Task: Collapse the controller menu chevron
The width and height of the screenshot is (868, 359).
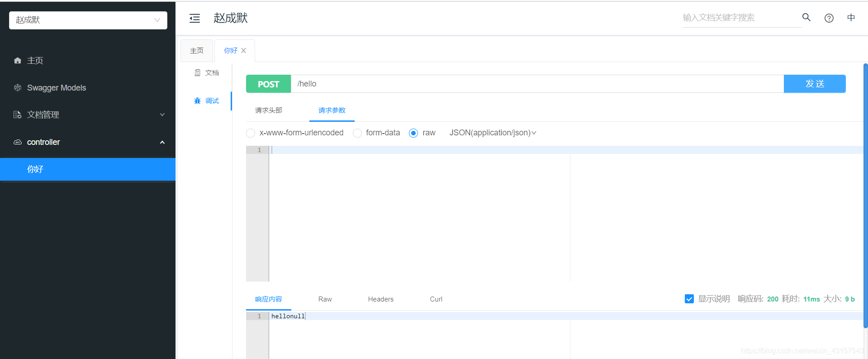Action: [162, 142]
